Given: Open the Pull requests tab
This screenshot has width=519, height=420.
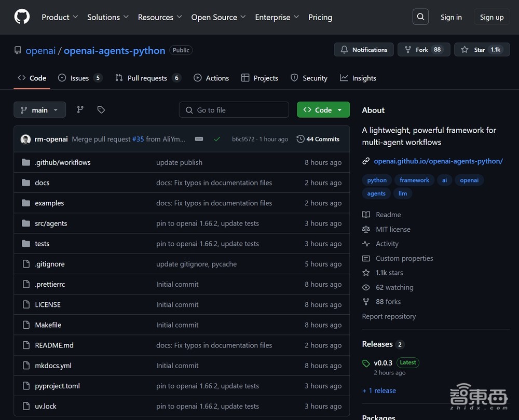Looking at the screenshot, I should pyautogui.click(x=147, y=78).
